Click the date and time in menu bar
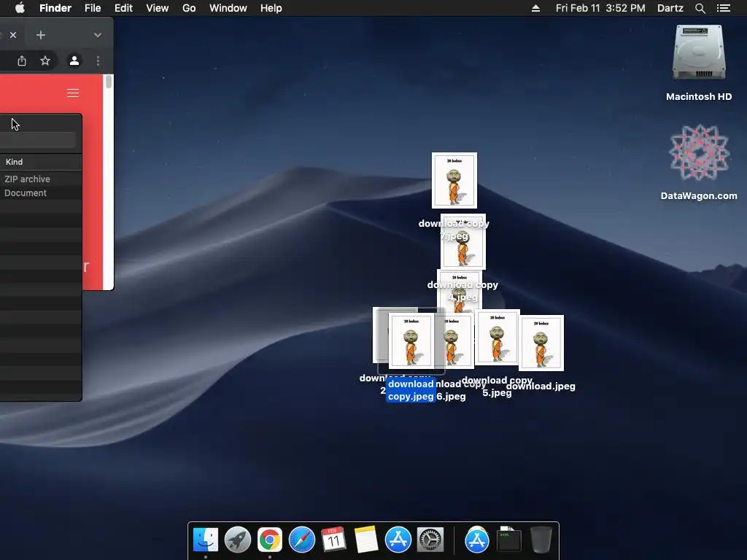 [x=600, y=8]
